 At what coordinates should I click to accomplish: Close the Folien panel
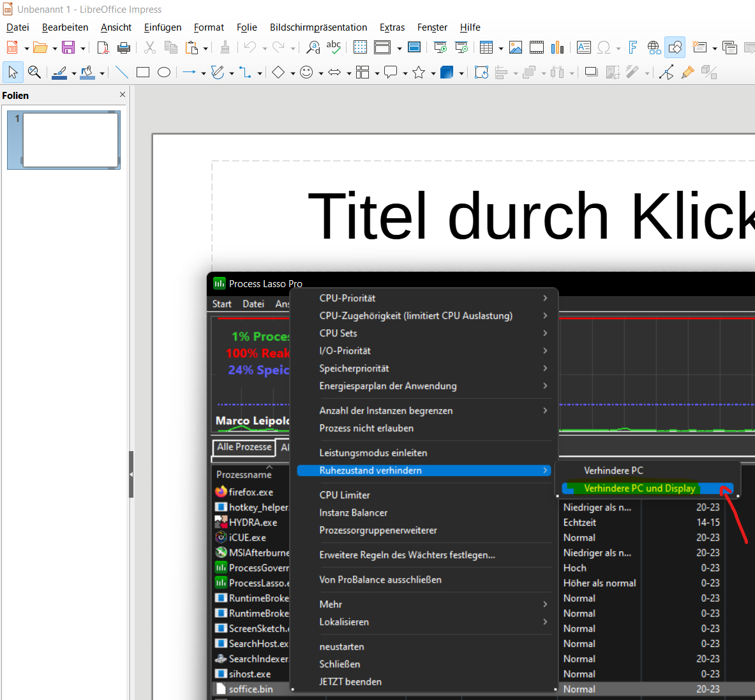click(123, 95)
